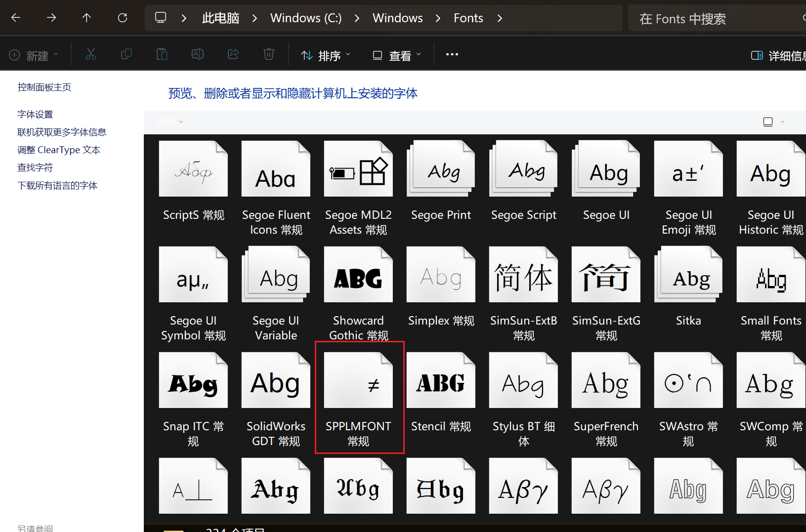Select the Segoe UI Emoji font

coord(688,189)
